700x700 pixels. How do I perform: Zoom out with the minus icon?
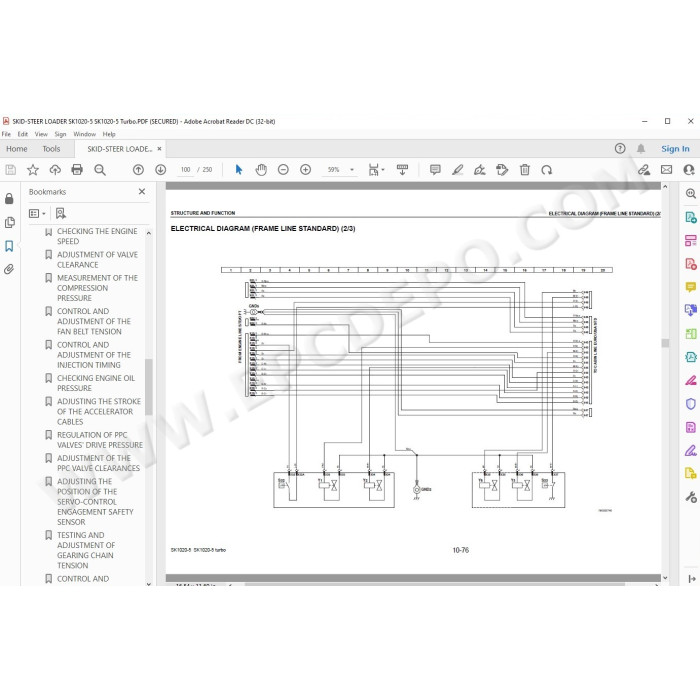point(283,170)
